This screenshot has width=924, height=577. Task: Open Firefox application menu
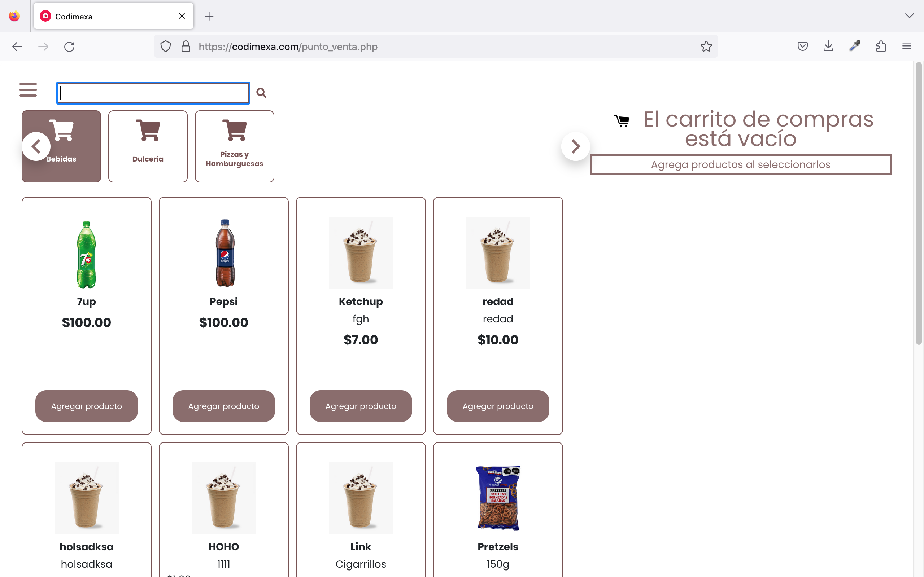[x=906, y=47]
